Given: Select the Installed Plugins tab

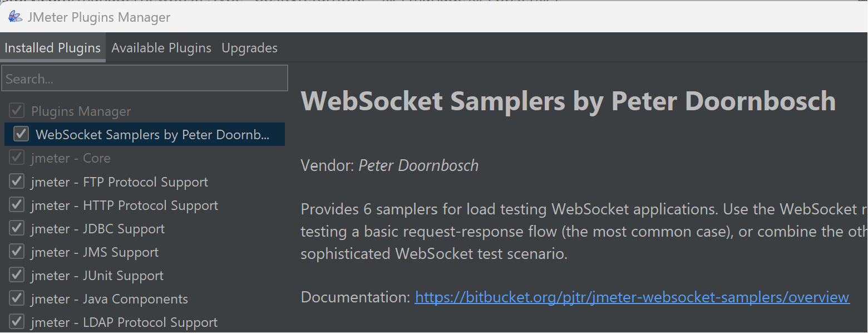Looking at the screenshot, I should (53, 48).
